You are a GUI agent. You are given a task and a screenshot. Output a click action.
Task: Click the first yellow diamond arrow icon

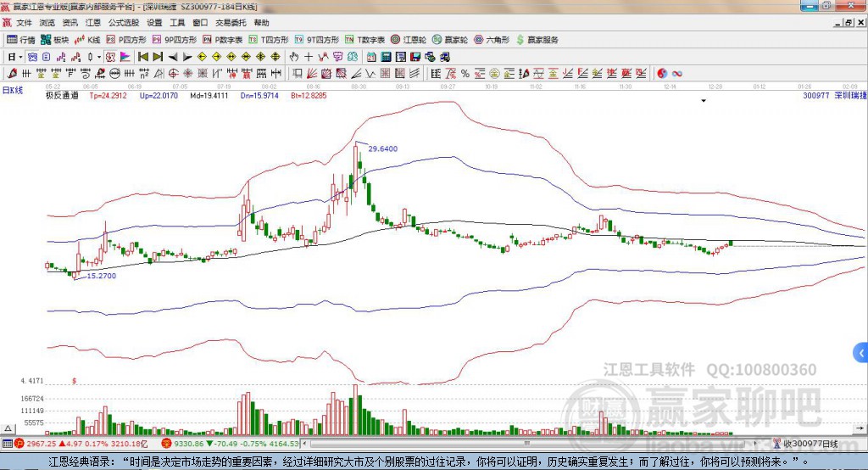tap(202, 57)
